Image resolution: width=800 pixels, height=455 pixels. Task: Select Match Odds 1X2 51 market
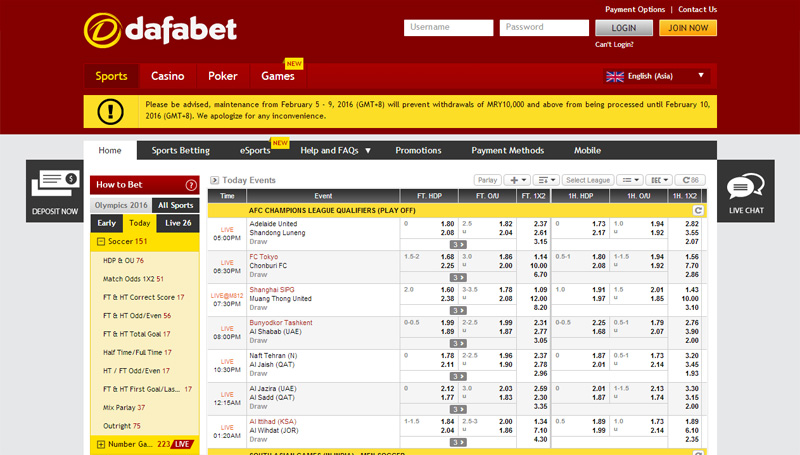coord(133,279)
